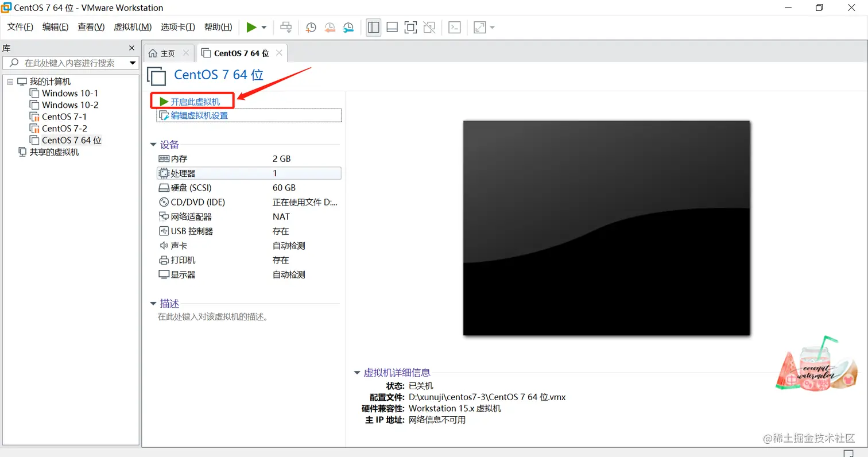Screen dimensions: 868x457
Task: Open the 虚拟机(M) menu
Action: click(133, 27)
